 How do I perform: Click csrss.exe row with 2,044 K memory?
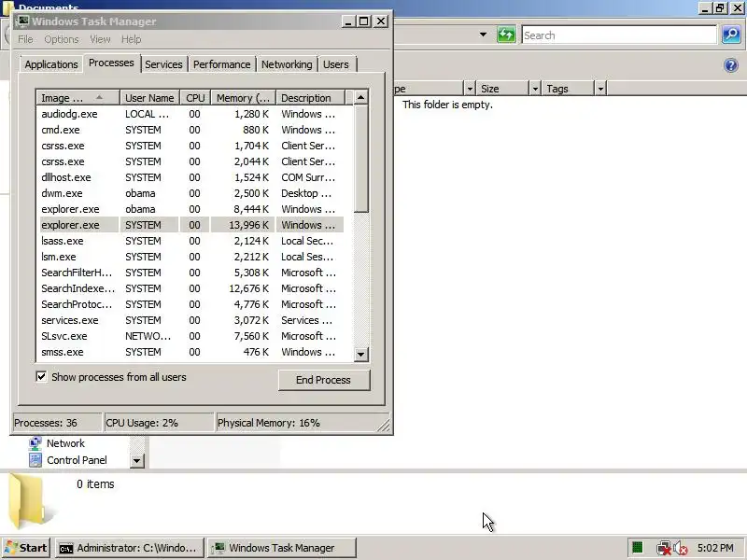(x=191, y=161)
